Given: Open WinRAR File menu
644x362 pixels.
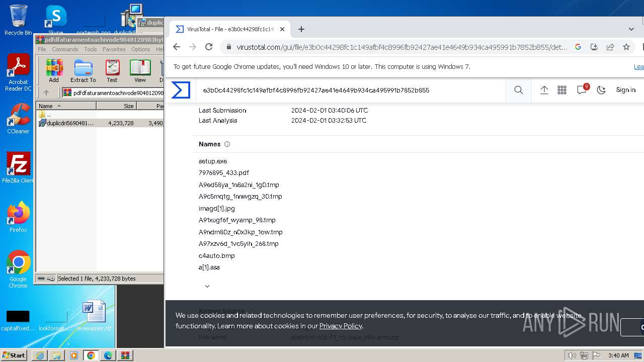Looking at the screenshot, I should coord(42,49).
